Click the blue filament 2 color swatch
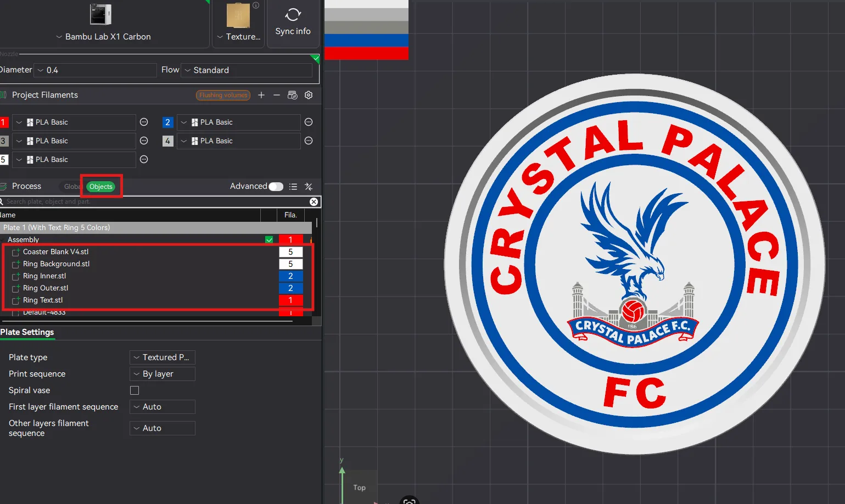Viewport: 845px width, 504px height. tap(168, 122)
